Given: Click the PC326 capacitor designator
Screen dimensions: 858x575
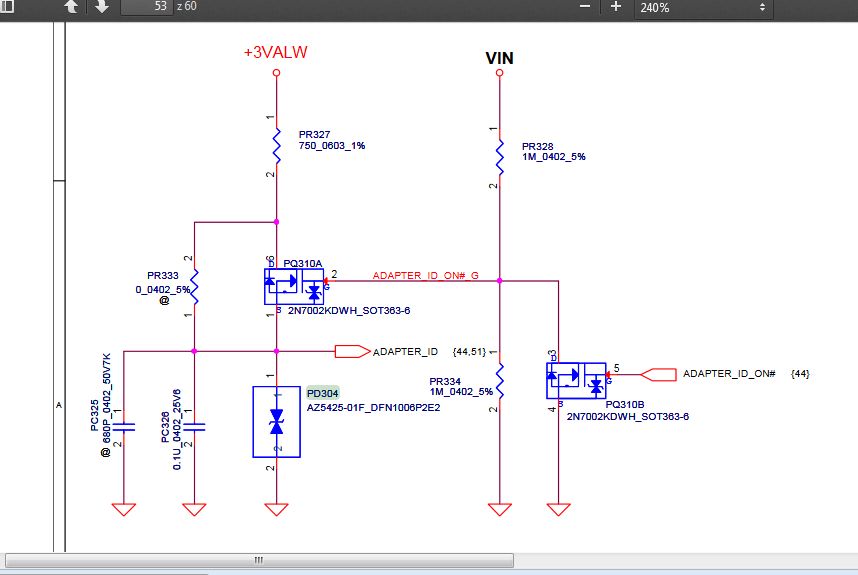Looking at the screenshot, I should coord(165,427).
